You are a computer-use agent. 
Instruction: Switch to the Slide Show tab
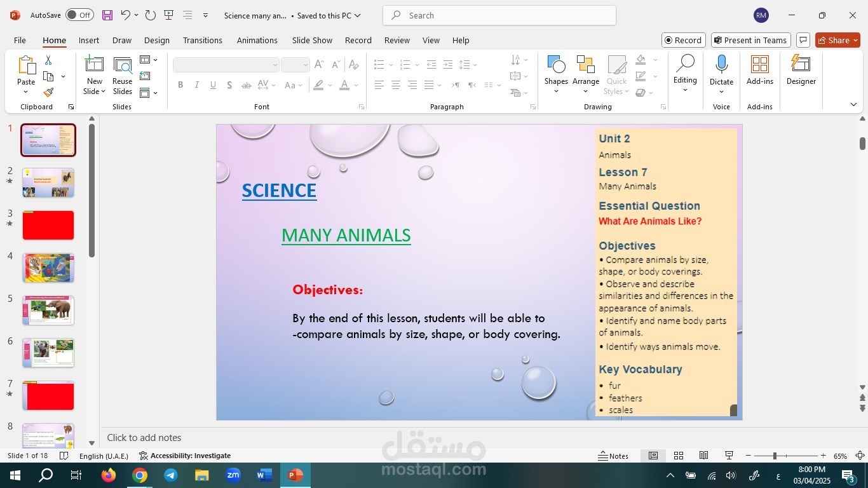[312, 40]
